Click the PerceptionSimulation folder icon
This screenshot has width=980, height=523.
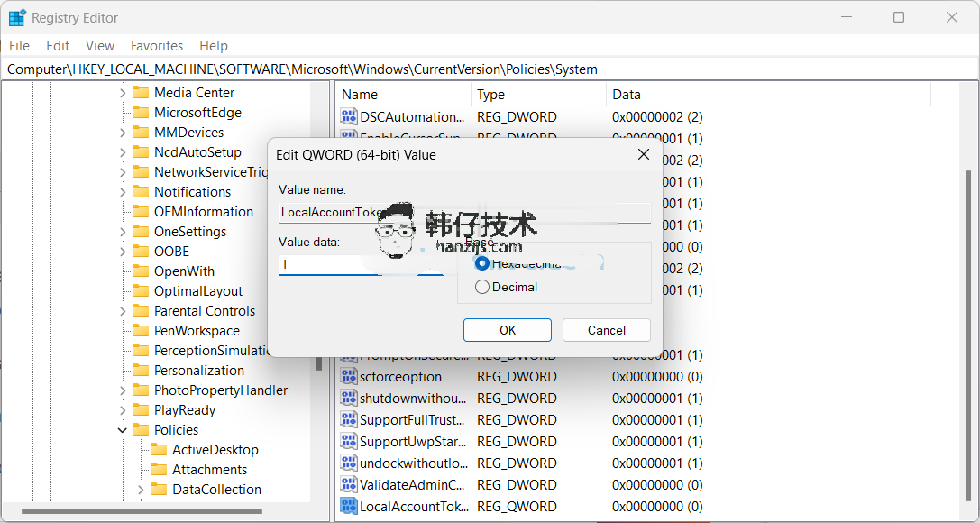(x=141, y=351)
